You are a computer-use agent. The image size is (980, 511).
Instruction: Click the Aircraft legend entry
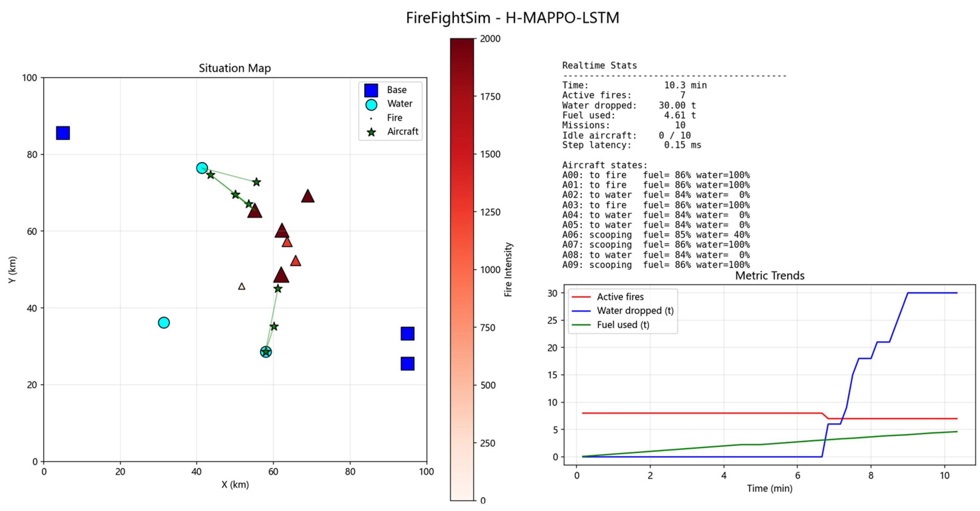coord(392,132)
